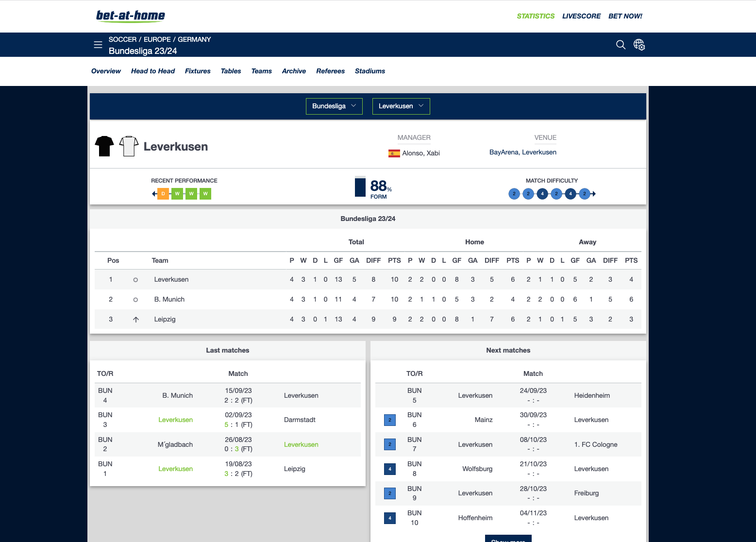Click the search magnifier icon
Screen dimensions: 756x542
621,45
